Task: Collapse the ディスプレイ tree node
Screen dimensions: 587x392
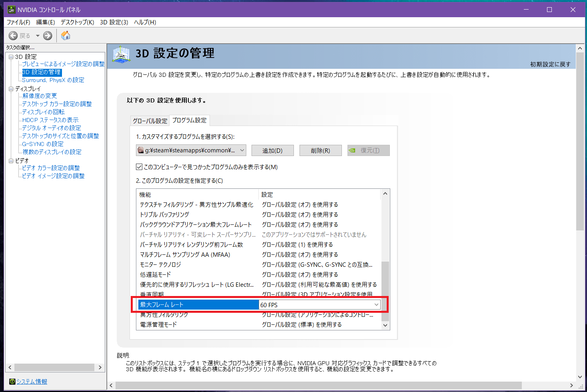Action: (11, 89)
